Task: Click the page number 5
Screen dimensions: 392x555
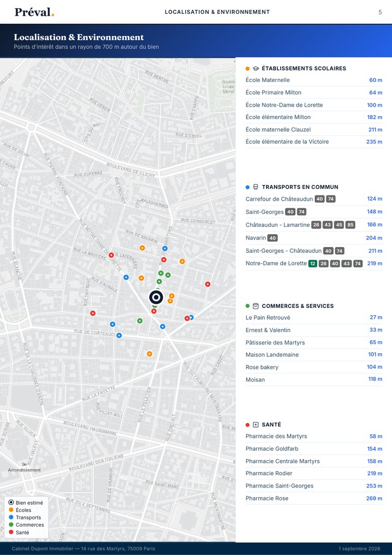Action: [380, 12]
